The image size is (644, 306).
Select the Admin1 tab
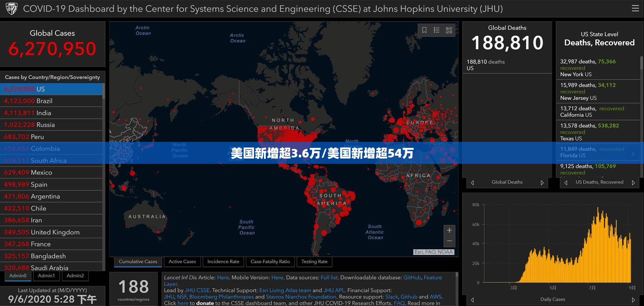[x=46, y=276]
